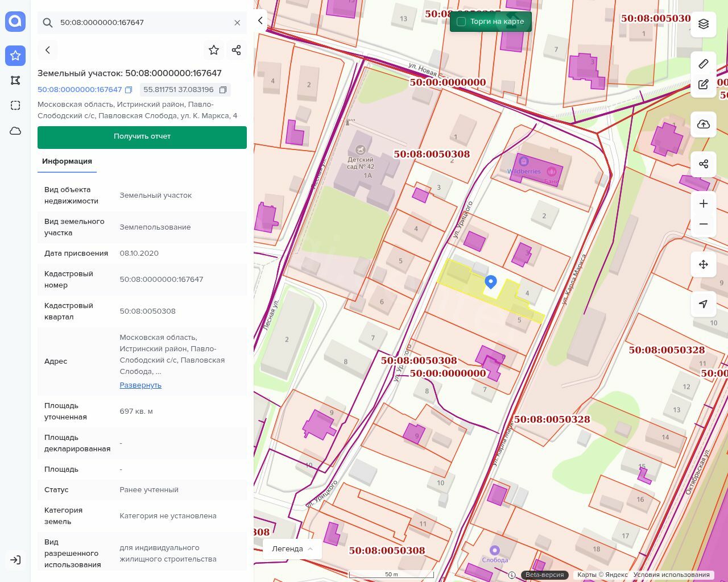Open the map layers panel
Screen dimensions: 728x582
[x=704, y=24]
